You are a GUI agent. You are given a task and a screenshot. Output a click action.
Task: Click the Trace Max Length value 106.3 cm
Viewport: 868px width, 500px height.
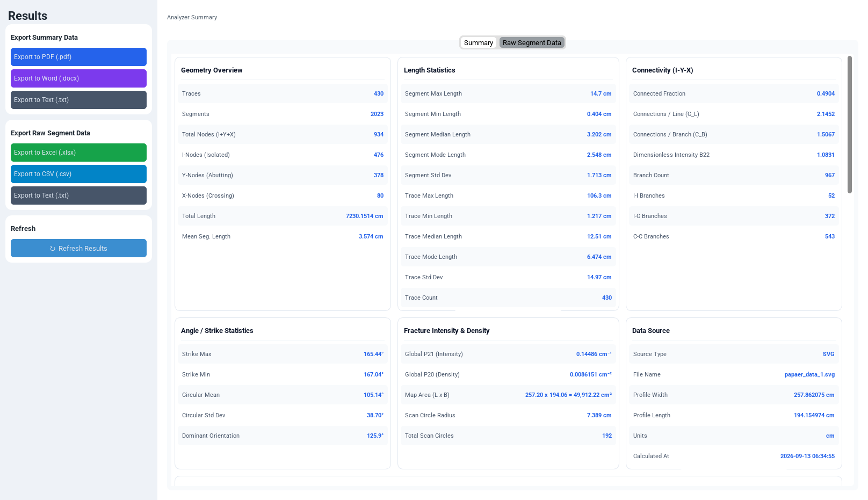tap(599, 195)
